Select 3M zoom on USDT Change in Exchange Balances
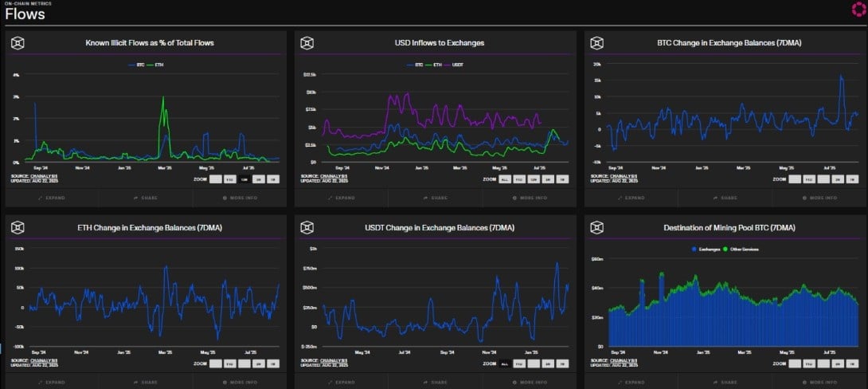 (548, 364)
